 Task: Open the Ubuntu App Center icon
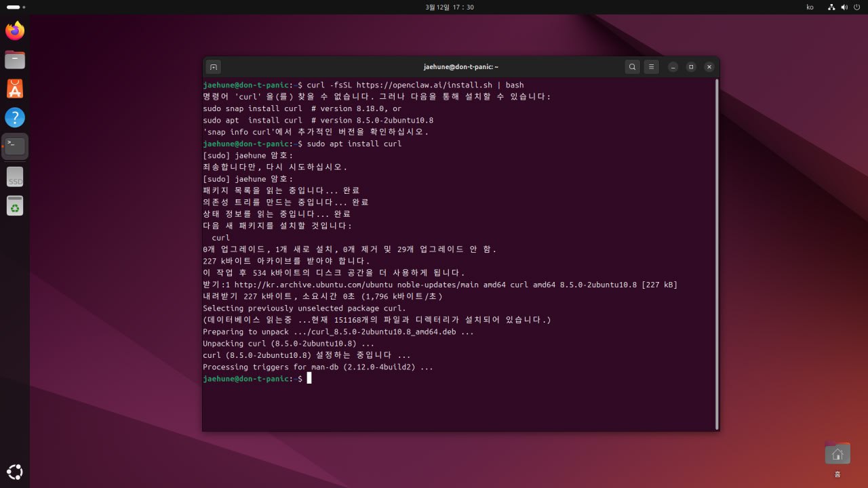point(15,89)
